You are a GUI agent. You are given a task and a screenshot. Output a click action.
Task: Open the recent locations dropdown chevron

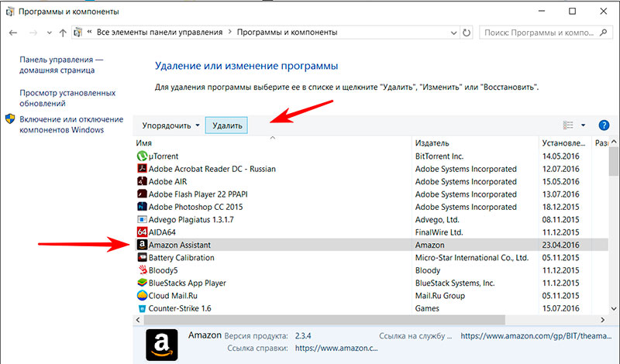(49, 33)
